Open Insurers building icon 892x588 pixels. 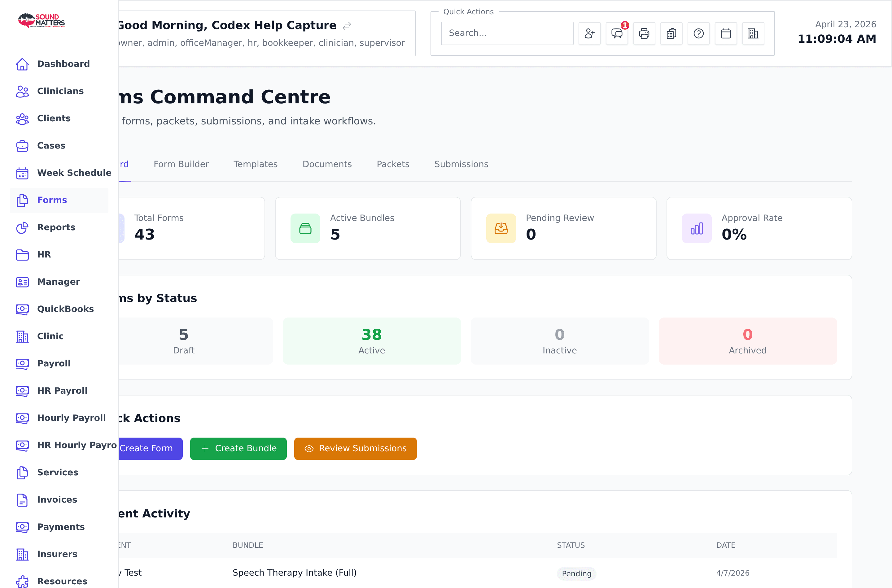[22, 554]
